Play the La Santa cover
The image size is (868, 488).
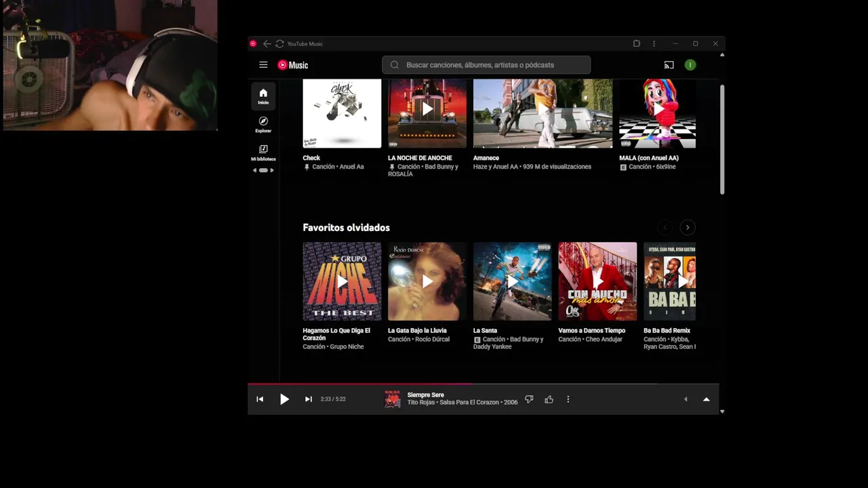coord(512,281)
